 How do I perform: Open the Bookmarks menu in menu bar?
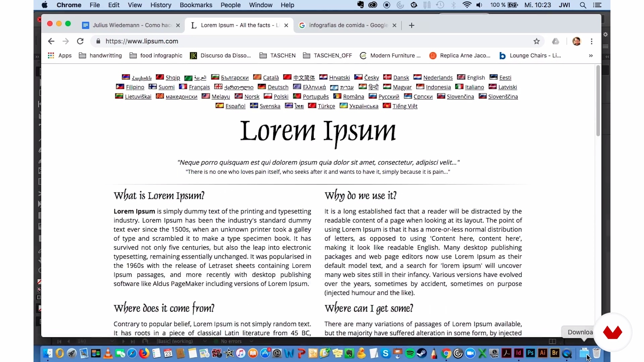click(x=196, y=5)
